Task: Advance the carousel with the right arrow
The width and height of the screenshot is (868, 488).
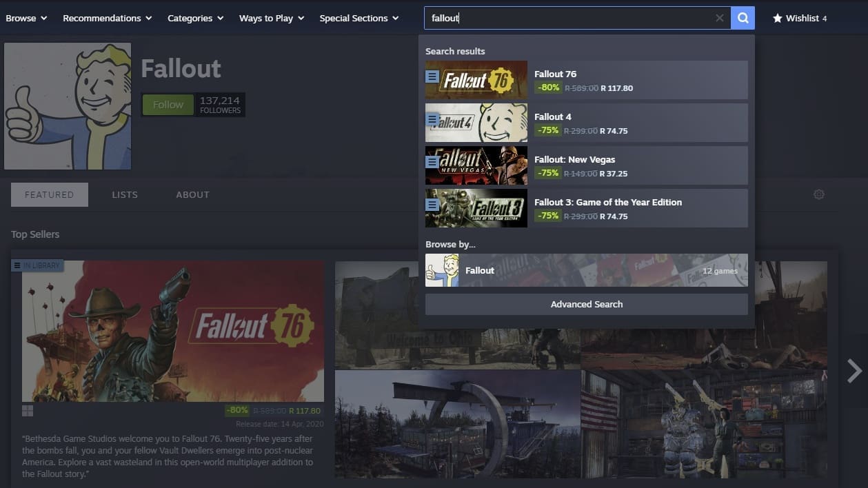Action: click(x=854, y=371)
